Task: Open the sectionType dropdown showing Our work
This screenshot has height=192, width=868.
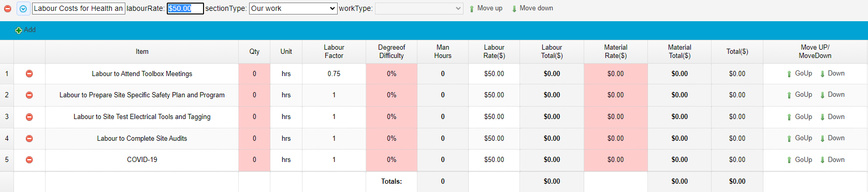Action: (x=293, y=8)
